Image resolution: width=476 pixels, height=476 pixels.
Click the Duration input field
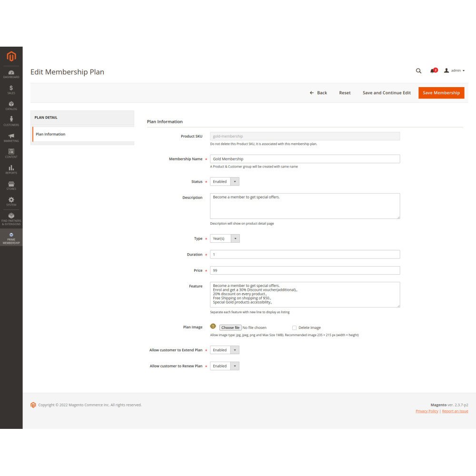(x=305, y=254)
